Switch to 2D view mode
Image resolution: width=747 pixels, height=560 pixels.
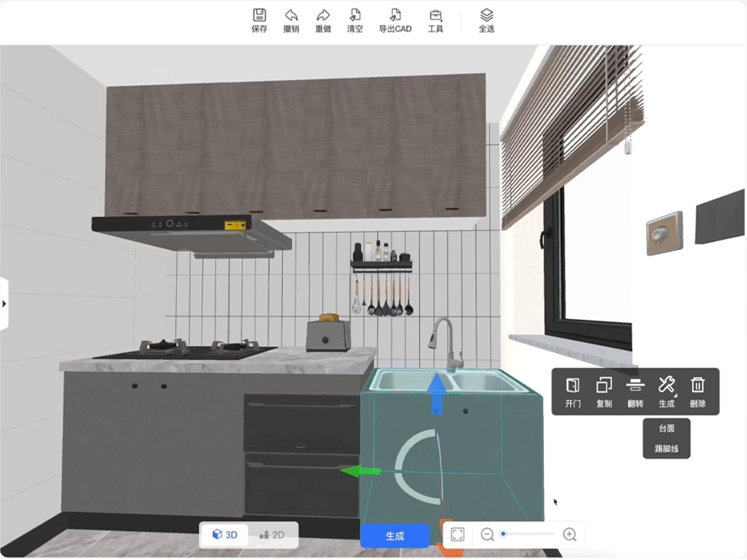pos(272,534)
